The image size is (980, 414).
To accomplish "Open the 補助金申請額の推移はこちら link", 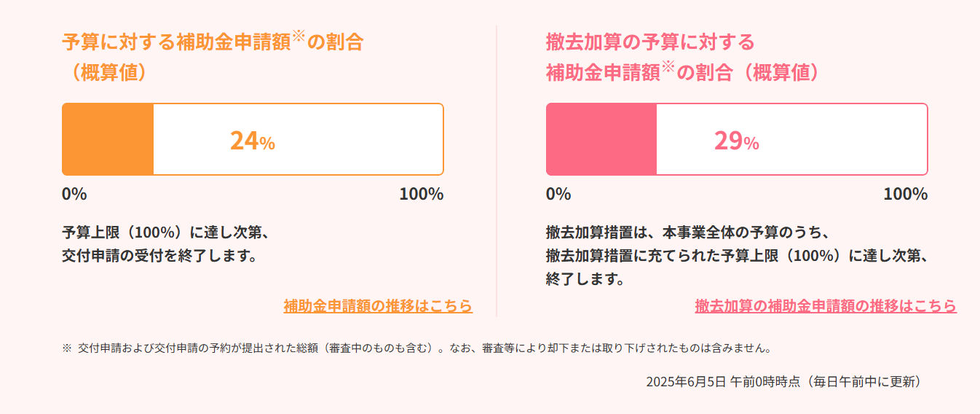I will 378,306.
